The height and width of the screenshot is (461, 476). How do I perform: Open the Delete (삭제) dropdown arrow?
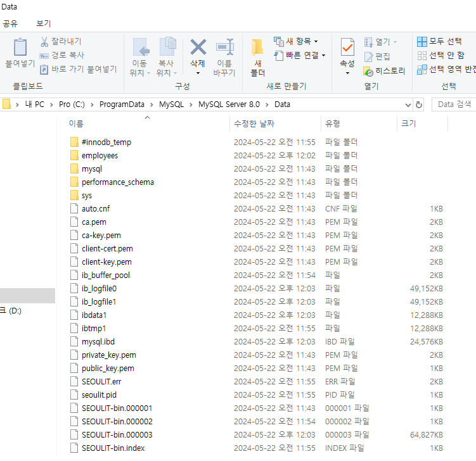coord(198,73)
